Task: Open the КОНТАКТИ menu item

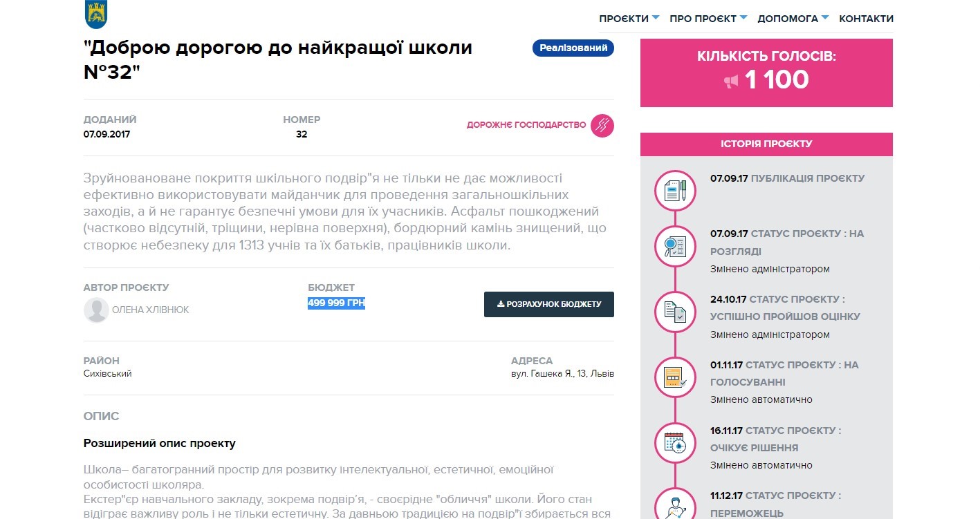Action: [x=866, y=19]
